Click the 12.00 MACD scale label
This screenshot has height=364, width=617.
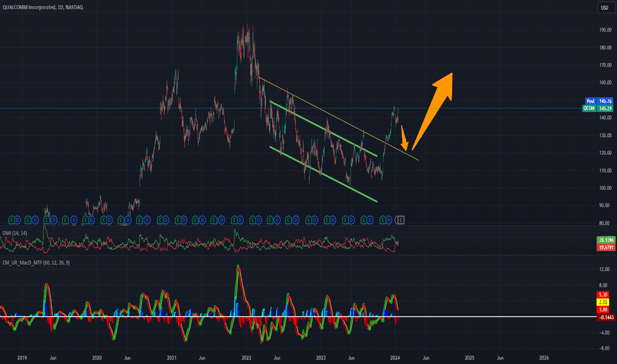604,269
